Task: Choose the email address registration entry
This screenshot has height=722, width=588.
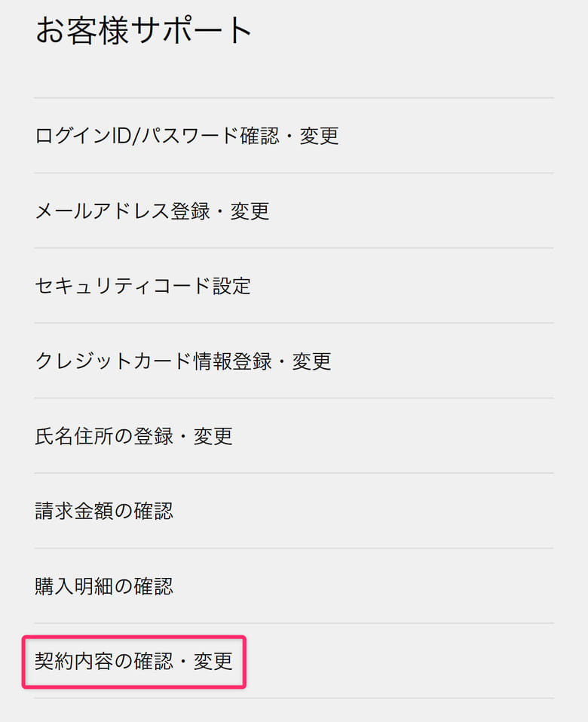Action: [152, 210]
